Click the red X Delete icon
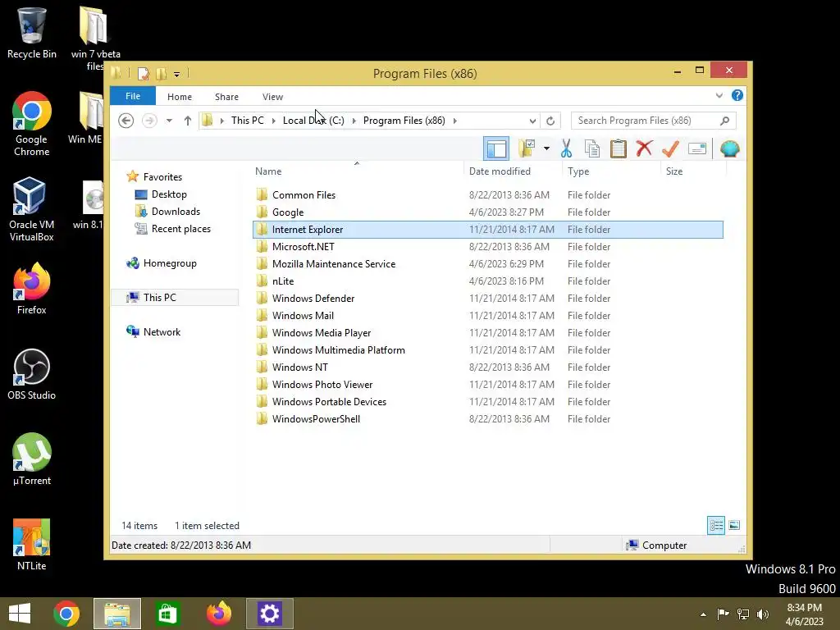 pyautogui.click(x=644, y=148)
